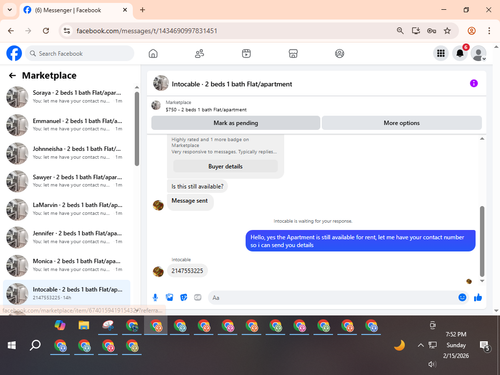Image resolution: width=500 pixels, height=375 pixels.
Task: Open the account profile picture menu
Action: tap(478, 53)
